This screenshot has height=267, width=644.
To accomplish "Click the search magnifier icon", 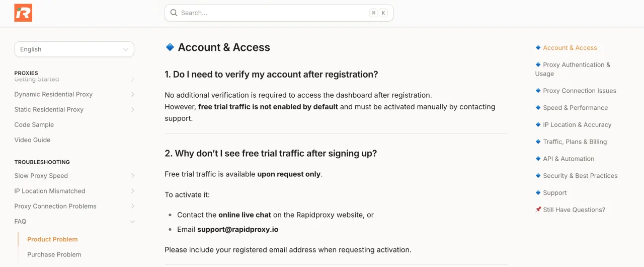I will (174, 13).
